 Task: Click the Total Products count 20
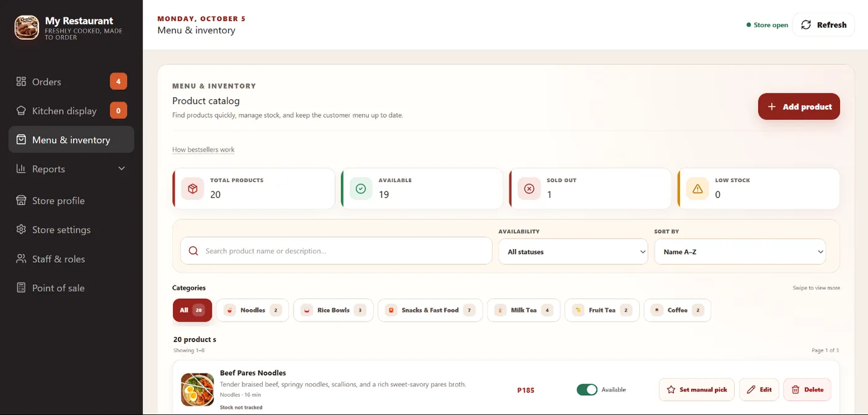pos(215,194)
